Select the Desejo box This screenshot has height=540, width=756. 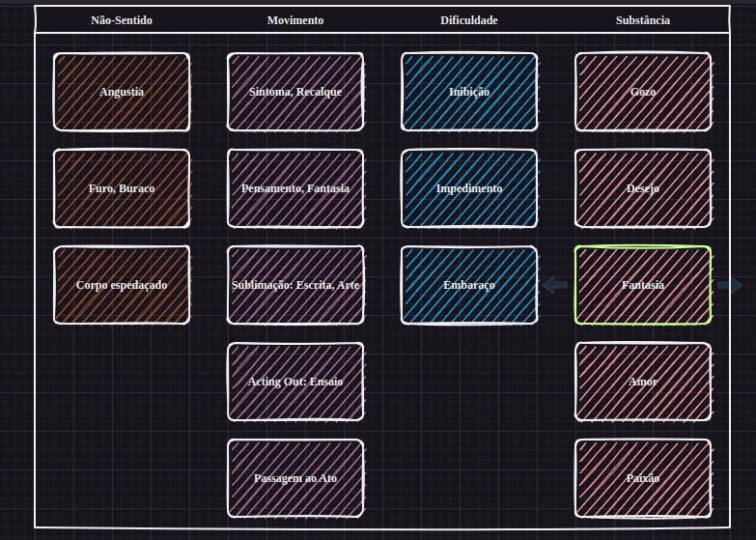pyautogui.click(x=643, y=188)
